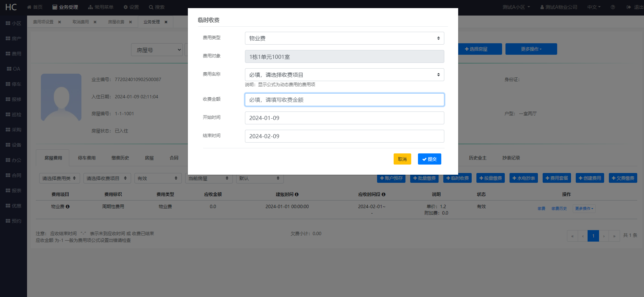The height and width of the screenshot is (297, 644).
Task: Switch to the 停车费用 tab
Action: [87, 158]
